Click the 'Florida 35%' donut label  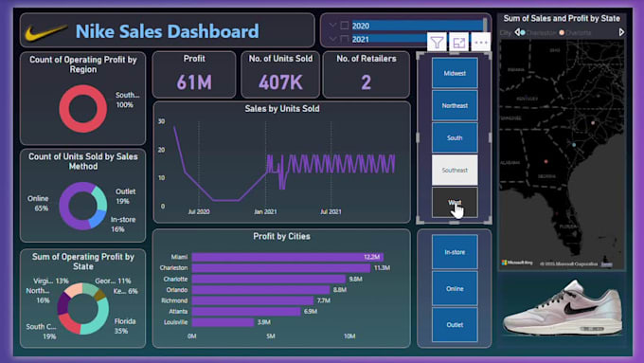tap(125, 326)
